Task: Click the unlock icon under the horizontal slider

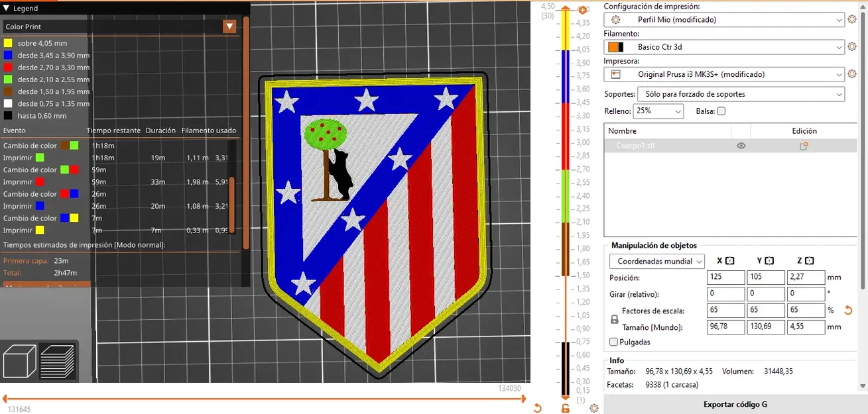Action: pos(564,408)
